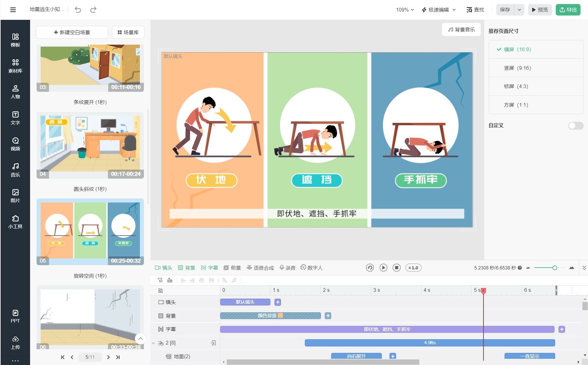Image resolution: width=588 pixels, height=365 pixels.
Task: Click the red playhead marker at 5s
Action: [483, 291]
